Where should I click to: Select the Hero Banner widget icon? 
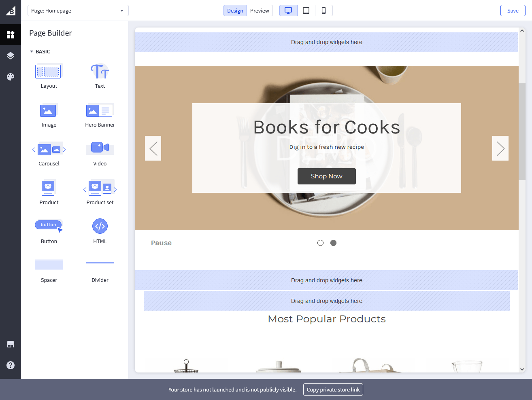tap(100, 110)
